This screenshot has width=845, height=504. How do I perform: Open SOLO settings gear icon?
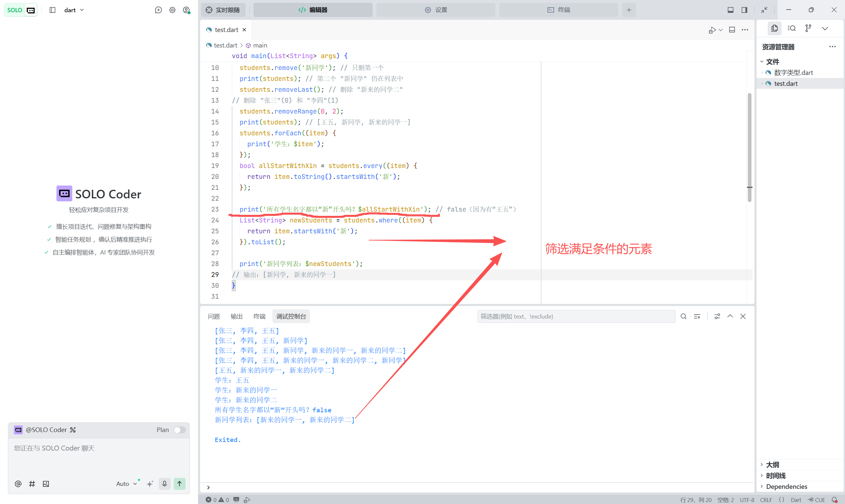pos(172,10)
